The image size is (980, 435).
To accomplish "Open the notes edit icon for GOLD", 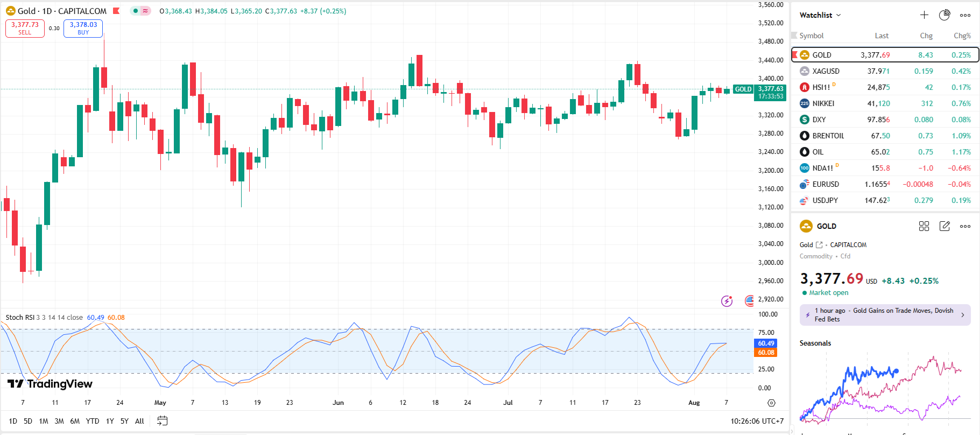I will tap(944, 226).
